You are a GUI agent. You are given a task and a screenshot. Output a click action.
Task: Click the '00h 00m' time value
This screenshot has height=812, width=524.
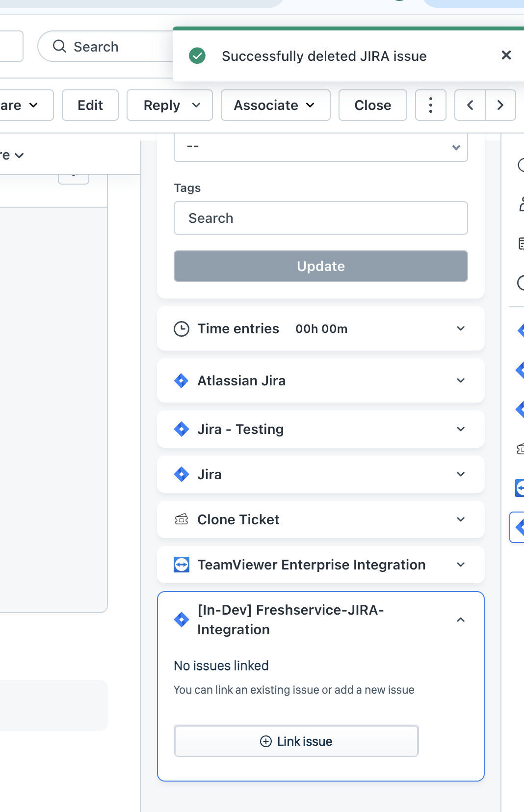(x=321, y=329)
